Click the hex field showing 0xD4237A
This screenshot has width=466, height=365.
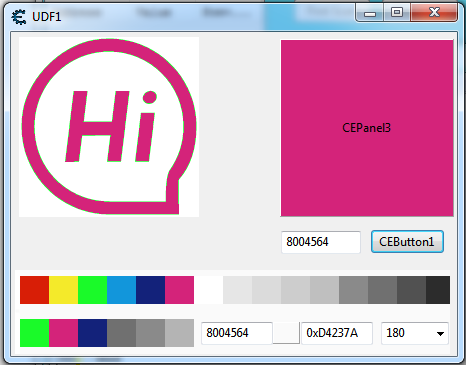pos(337,333)
